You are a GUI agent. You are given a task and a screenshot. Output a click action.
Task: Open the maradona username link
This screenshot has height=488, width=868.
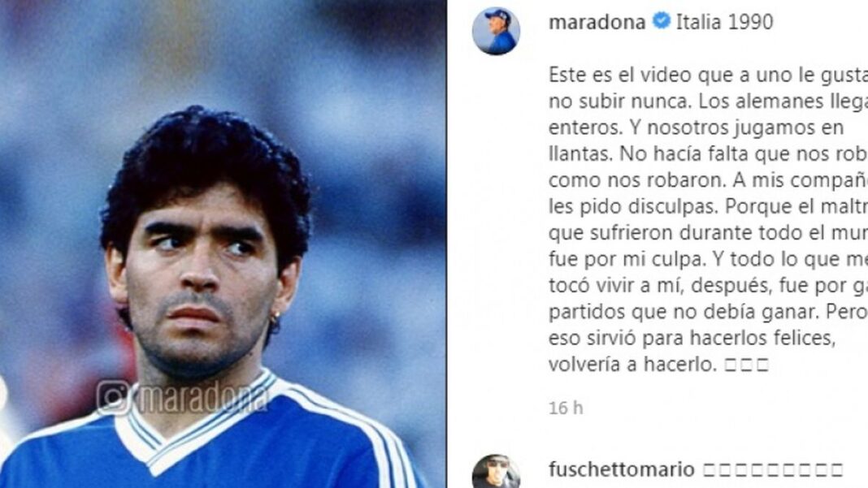[x=597, y=22]
